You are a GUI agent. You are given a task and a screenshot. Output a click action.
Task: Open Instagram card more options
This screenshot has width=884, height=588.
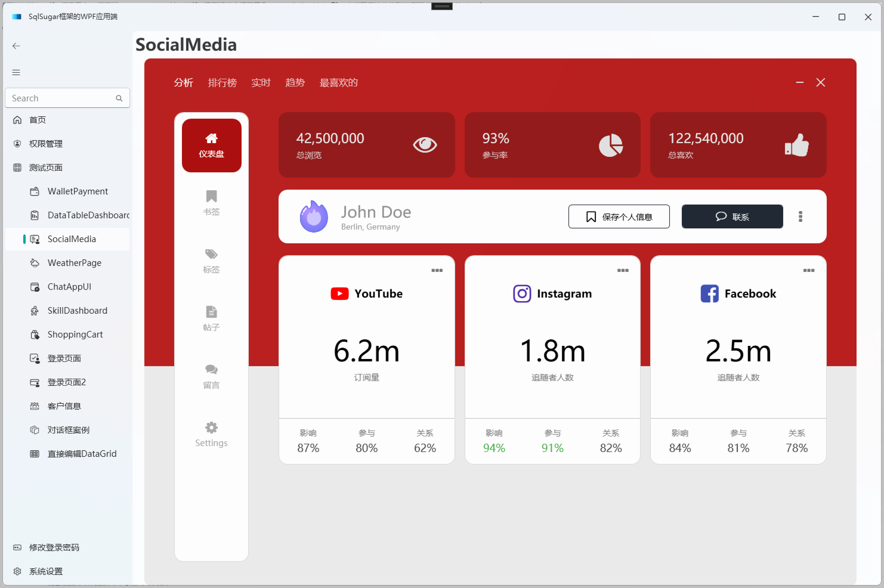[x=623, y=270]
